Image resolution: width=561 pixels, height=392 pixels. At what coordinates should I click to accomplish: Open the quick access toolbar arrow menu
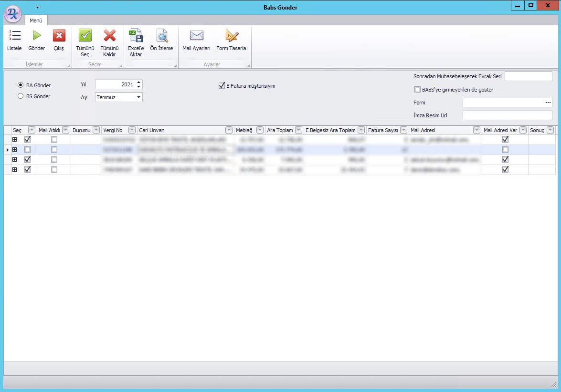click(38, 7)
